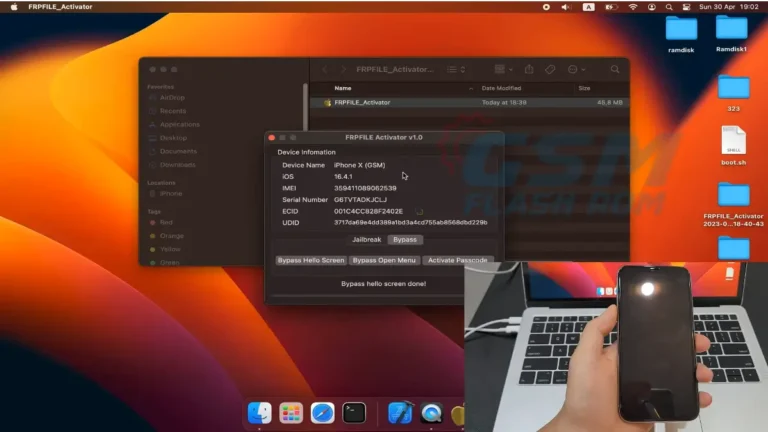Click the Xcode icon in the Dock
The height and width of the screenshot is (432, 768).
point(400,412)
